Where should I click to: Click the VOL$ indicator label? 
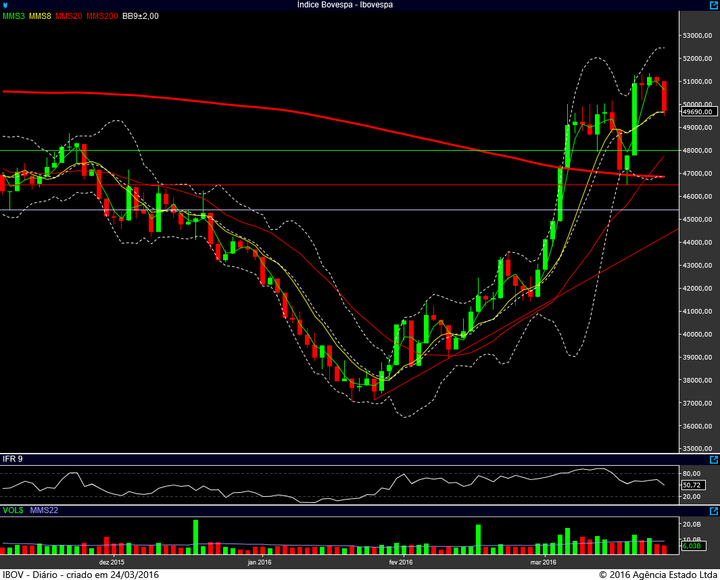(x=13, y=510)
